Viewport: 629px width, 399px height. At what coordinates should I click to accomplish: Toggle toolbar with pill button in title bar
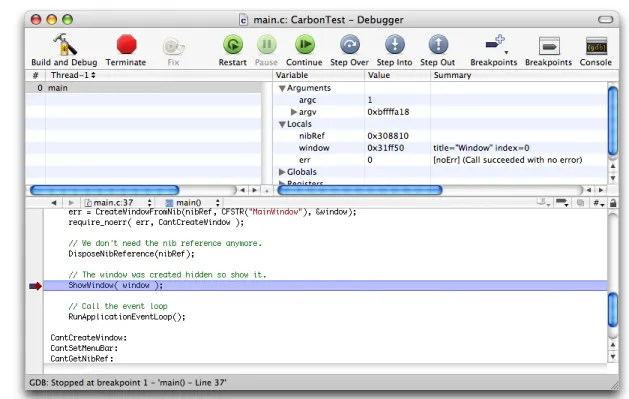605,19
